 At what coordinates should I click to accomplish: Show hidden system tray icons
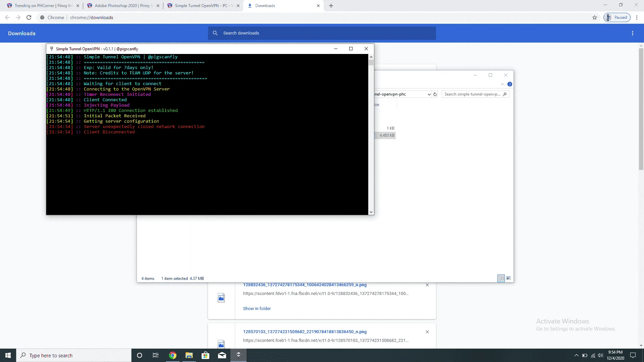pyautogui.click(x=576, y=355)
